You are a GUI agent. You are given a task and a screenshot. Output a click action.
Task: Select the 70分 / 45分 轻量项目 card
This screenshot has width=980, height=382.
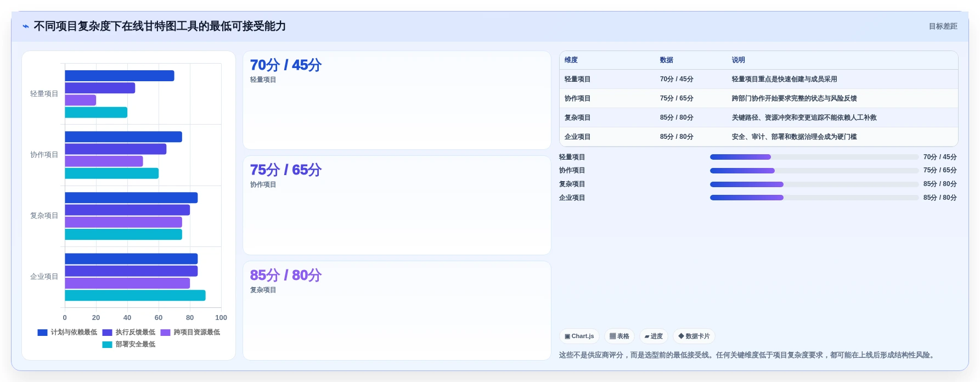coord(397,100)
